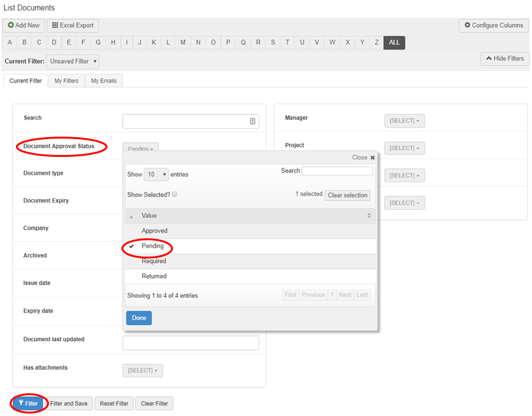Viewport: 532px width, 416px height.
Task: Click the icon inside the Search field
Action: click(x=252, y=121)
